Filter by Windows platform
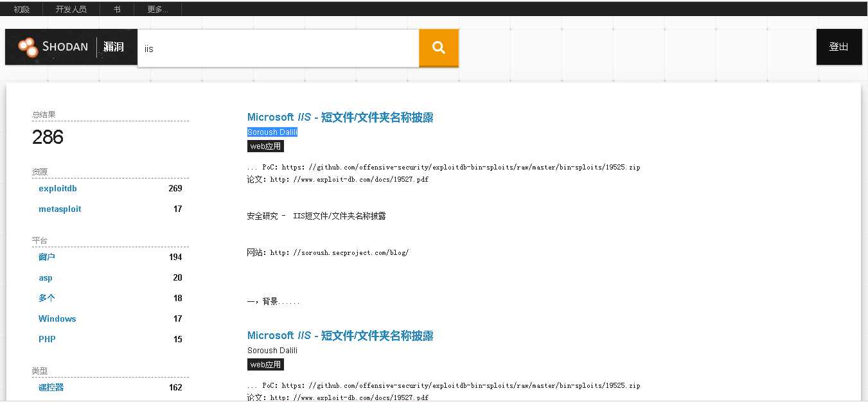This screenshot has width=868, height=402. (x=57, y=319)
